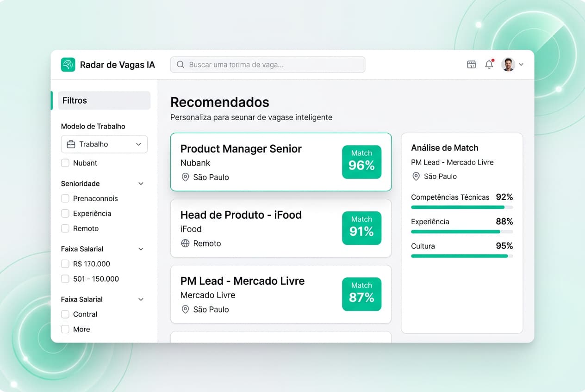This screenshot has height=392, width=585.
Task: Open the Trabalho model dropdown
Action: (x=104, y=144)
